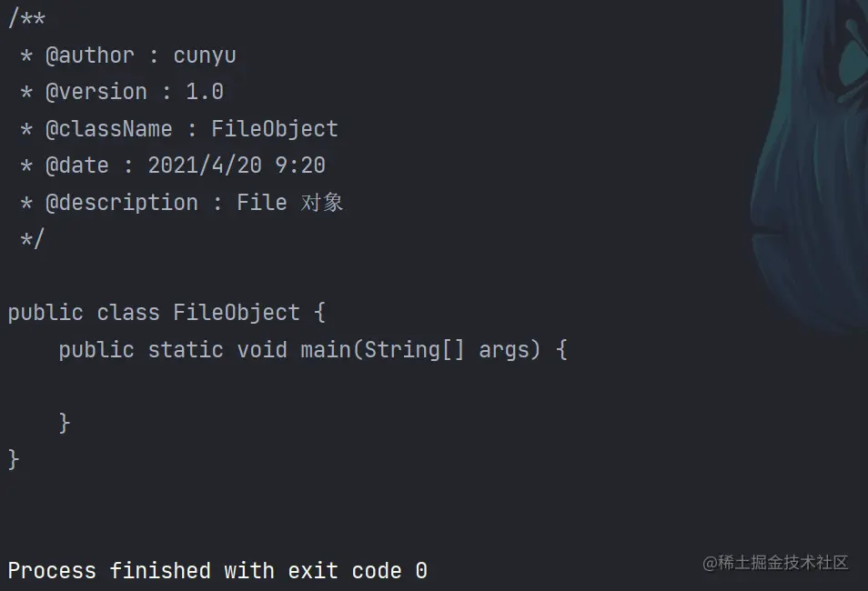Click the main method name
The width and height of the screenshot is (868, 591).
tap(326, 350)
